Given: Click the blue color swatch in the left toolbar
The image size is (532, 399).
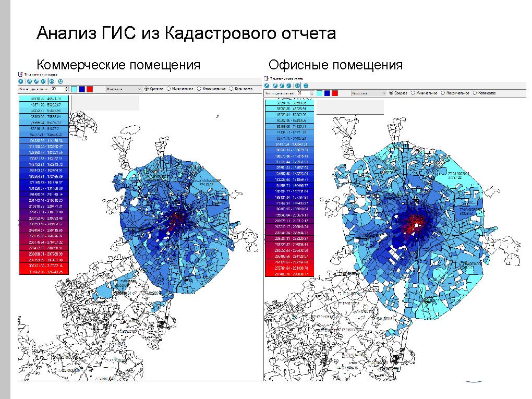Looking at the screenshot, I should click(82, 89).
